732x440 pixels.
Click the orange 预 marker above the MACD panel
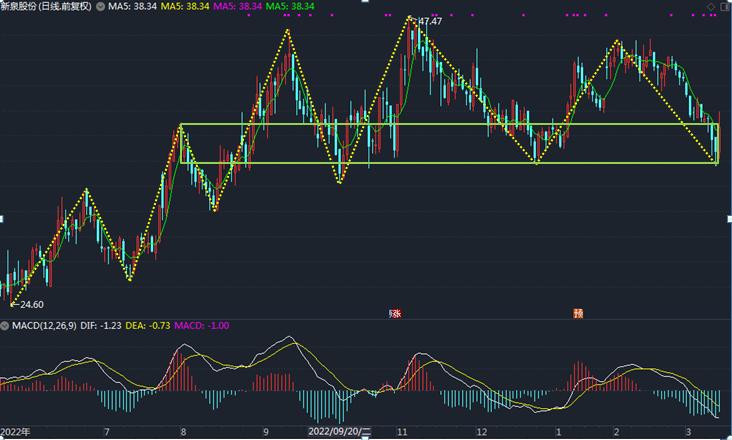click(578, 313)
